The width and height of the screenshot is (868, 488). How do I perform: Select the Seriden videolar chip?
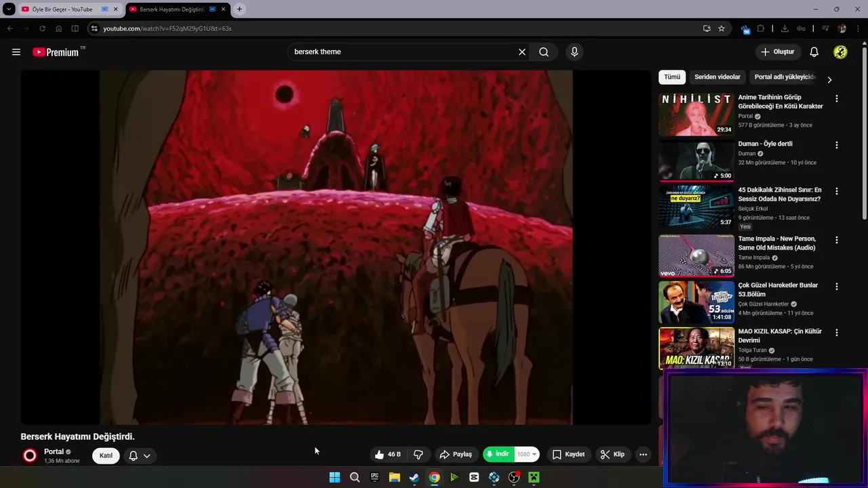pyautogui.click(x=717, y=77)
